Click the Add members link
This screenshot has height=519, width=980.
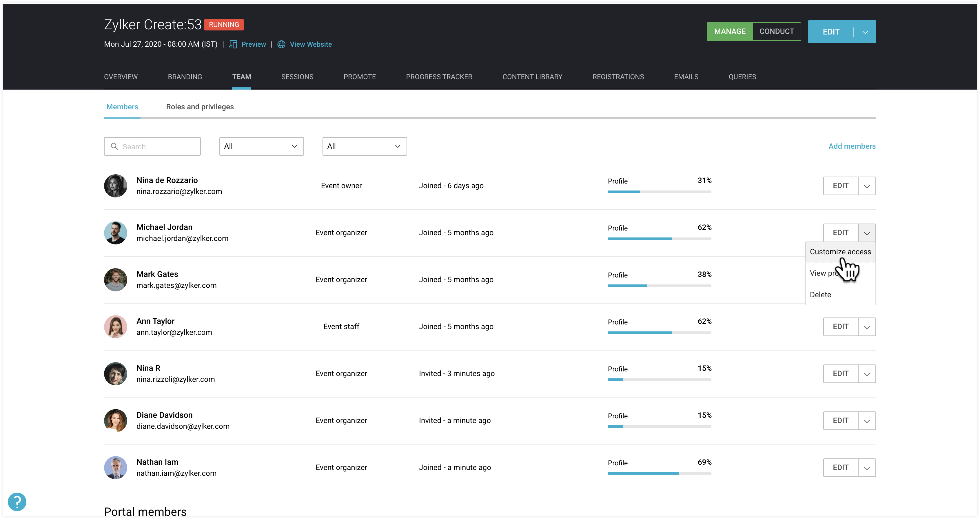pos(852,146)
